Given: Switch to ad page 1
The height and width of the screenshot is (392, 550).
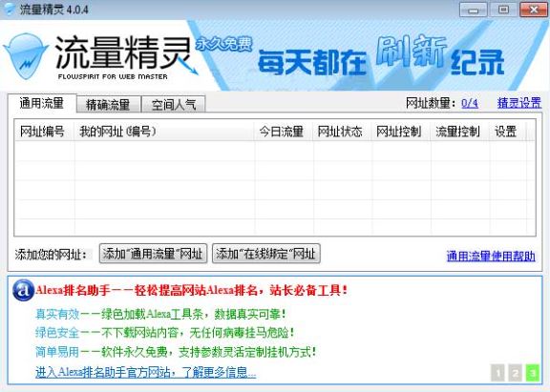Looking at the screenshot, I should 498,373.
